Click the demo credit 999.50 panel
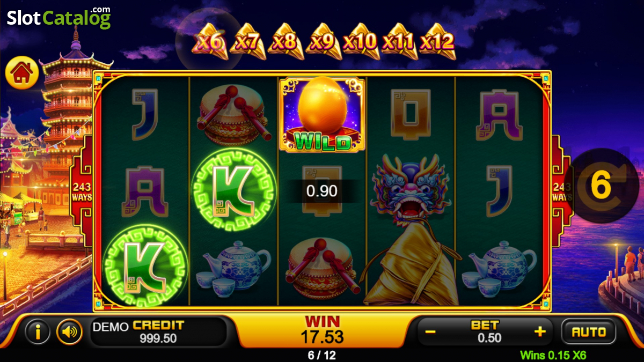The width and height of the screenshot is (644, 362). tap(158, 332)
